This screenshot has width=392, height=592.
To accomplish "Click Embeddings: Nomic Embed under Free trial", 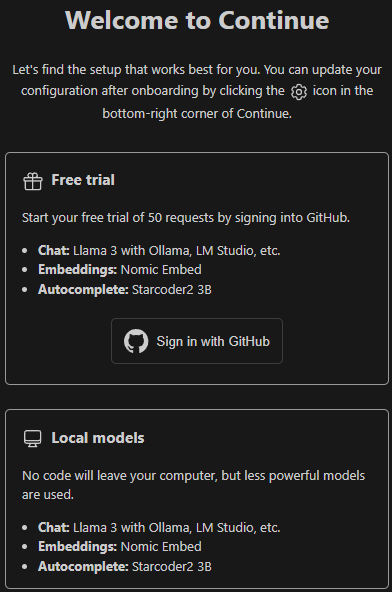I will tap(120, 270).
